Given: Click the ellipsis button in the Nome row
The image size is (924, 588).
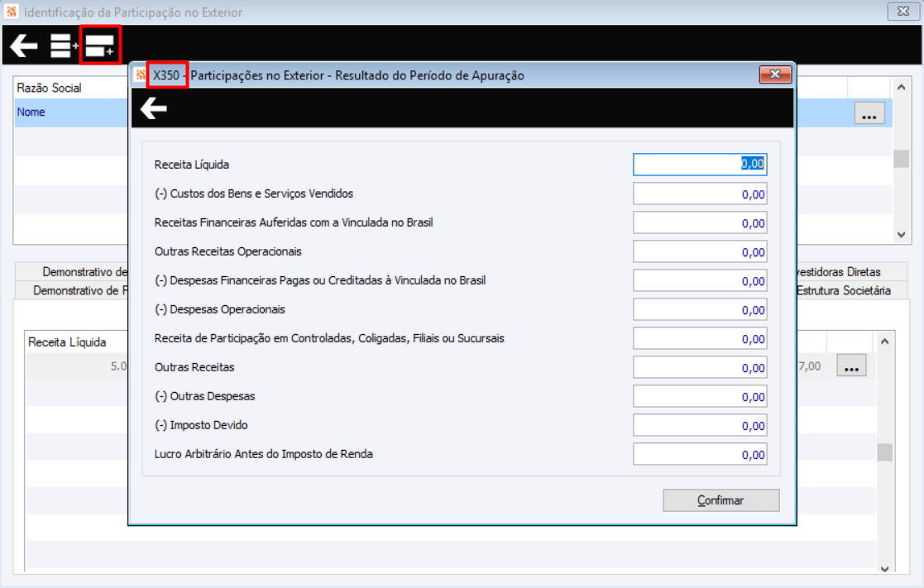Looking at the screenshot, I should [x=869, y=113].
